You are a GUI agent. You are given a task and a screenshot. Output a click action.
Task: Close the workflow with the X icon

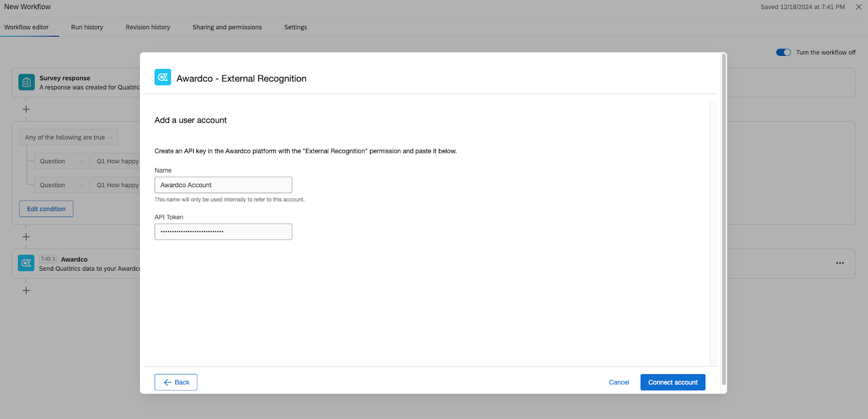859,7
